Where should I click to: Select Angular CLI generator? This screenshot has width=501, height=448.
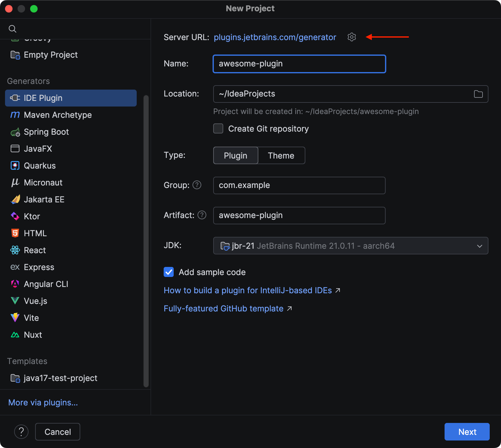71,284
